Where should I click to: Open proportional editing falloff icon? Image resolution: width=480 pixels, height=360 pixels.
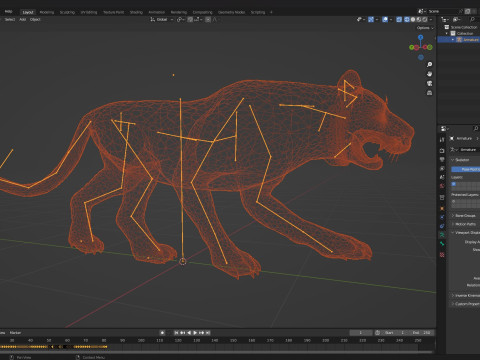215,20
